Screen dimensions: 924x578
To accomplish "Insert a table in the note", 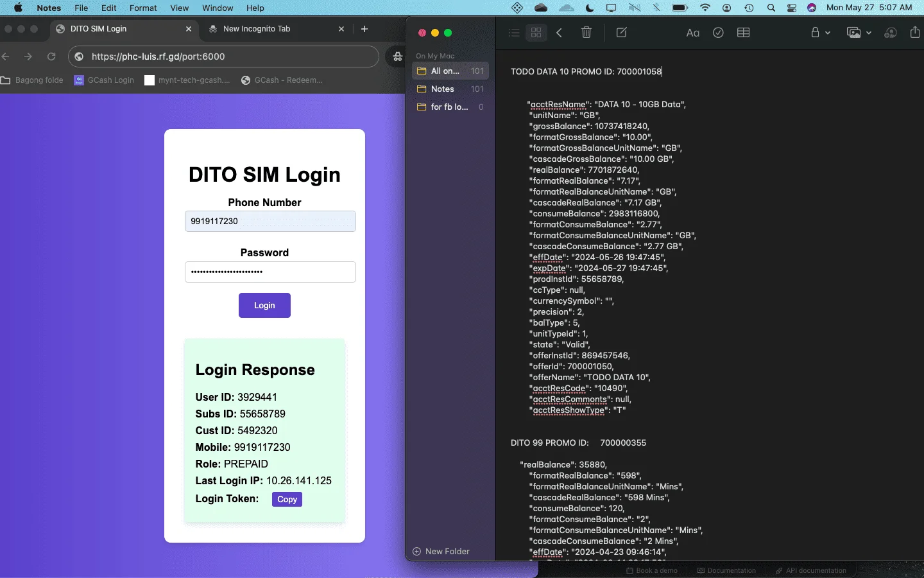I will point(744,33).
